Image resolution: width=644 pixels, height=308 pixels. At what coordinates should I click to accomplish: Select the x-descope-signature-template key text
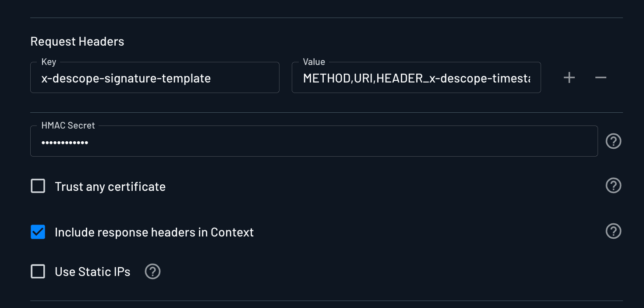click(x=126, y=78)
